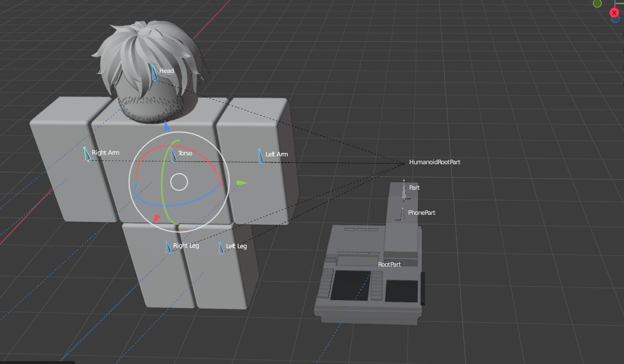Click the blue arrowhead above the gizmo
The height and width of the screenshot is (364, 624).
pos(167,126)
